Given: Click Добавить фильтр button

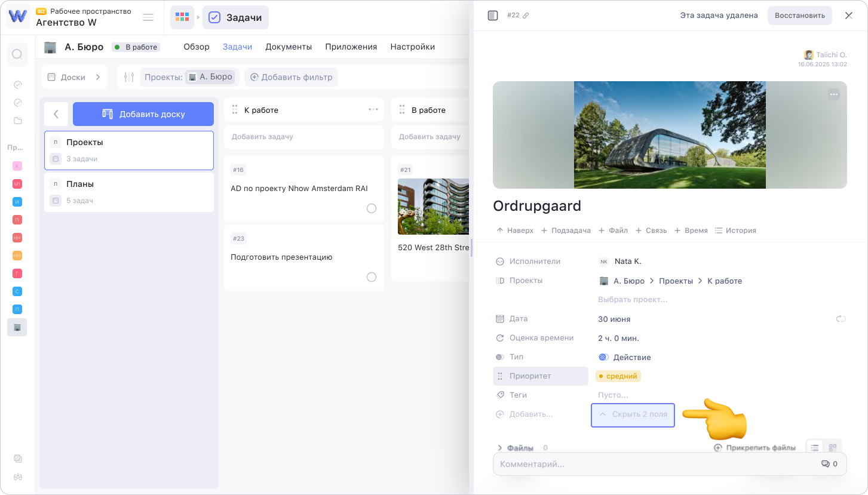Looking at the screenshot, I should pos(292,77).
